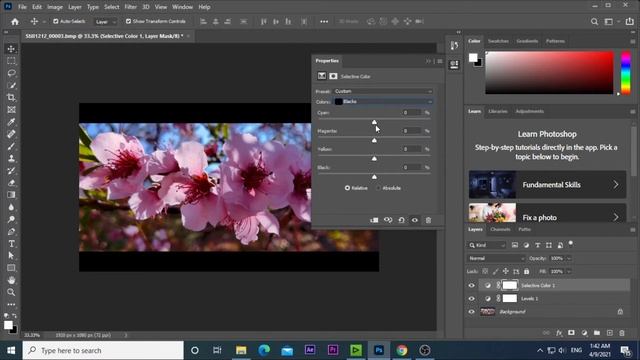Open the Preset dropdown in Properties
The width and height of the screenshot is (640, 360).
pyautogui.click(x=383, y=91)
